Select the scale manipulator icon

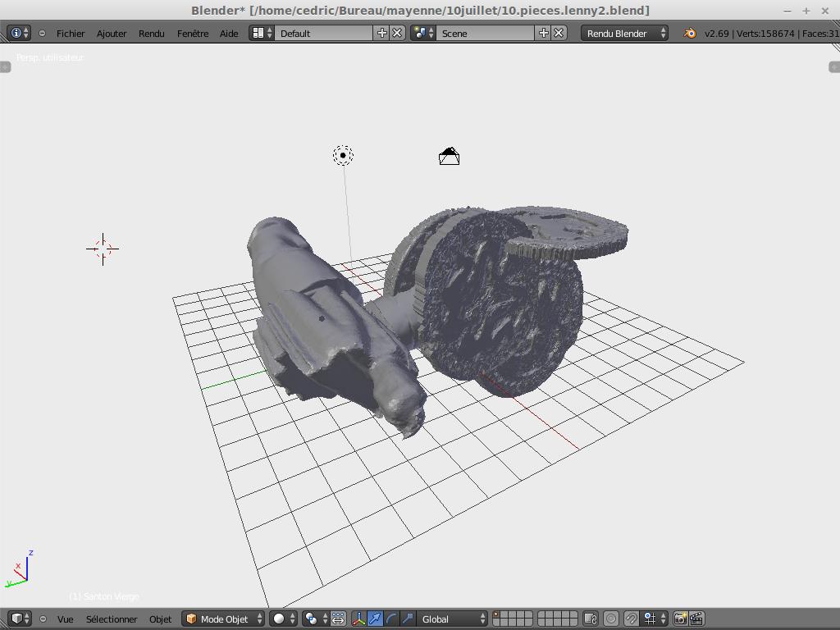408,619
